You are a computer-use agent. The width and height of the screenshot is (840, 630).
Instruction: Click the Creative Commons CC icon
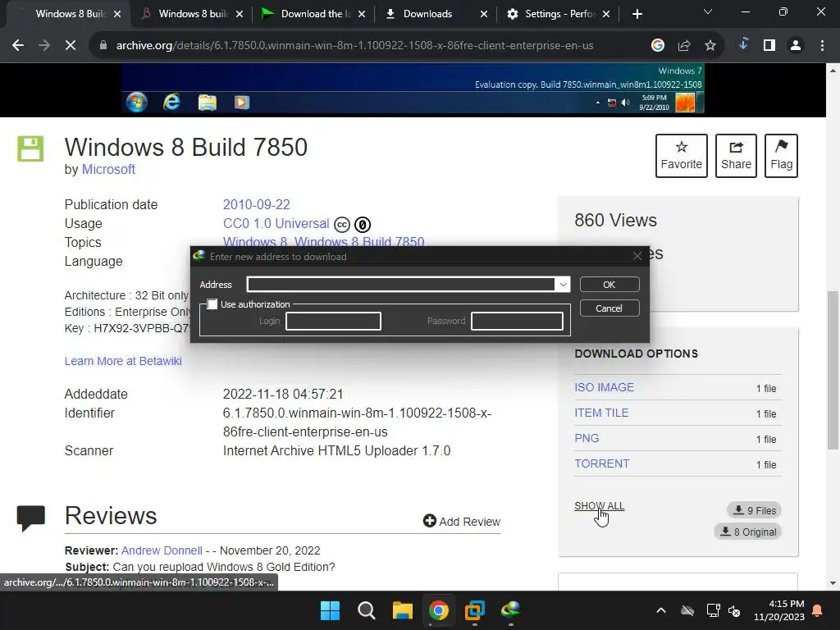point(342,225)
